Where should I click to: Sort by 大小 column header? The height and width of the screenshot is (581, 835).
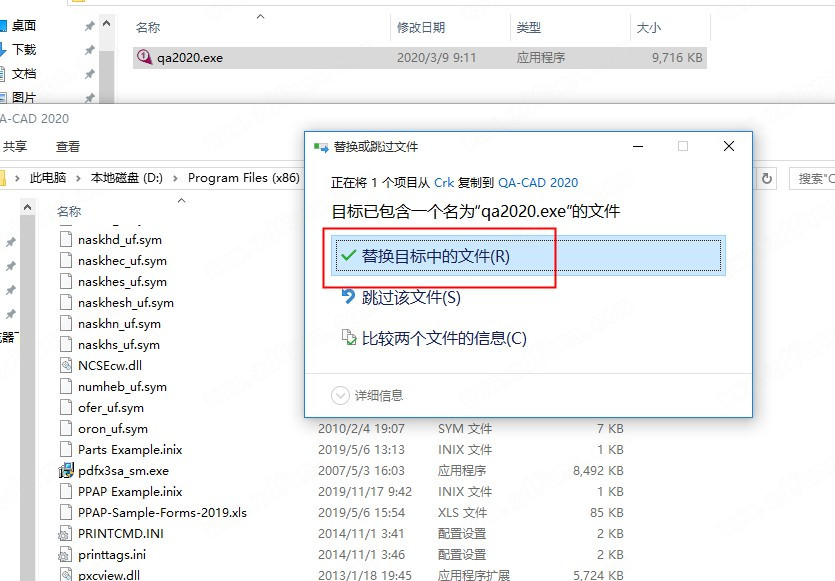tap(648, 27)
